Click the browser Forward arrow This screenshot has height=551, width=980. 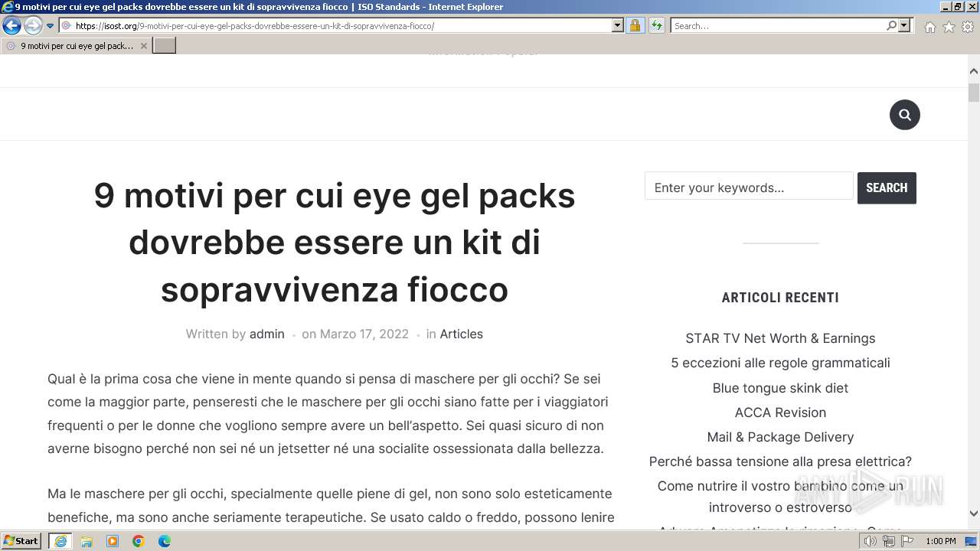click(32, 25)
